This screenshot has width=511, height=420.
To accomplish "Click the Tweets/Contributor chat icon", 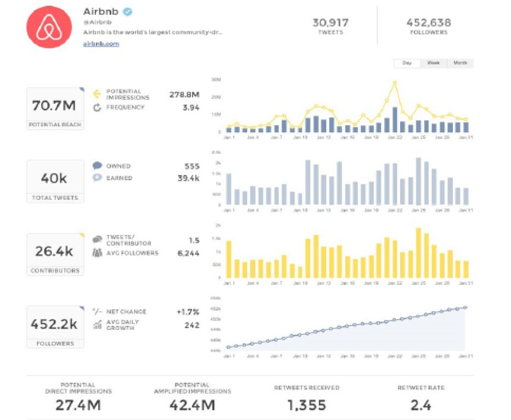I will (97, 240).
